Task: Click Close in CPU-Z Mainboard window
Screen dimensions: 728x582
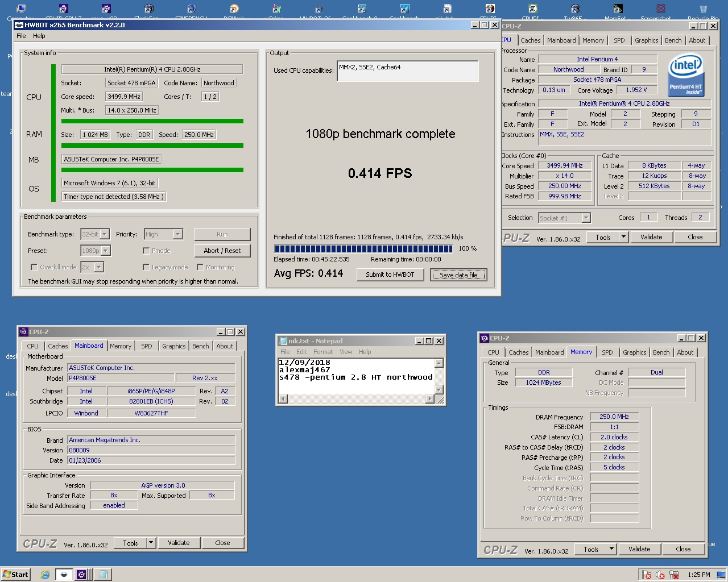Action: [223, 543]
